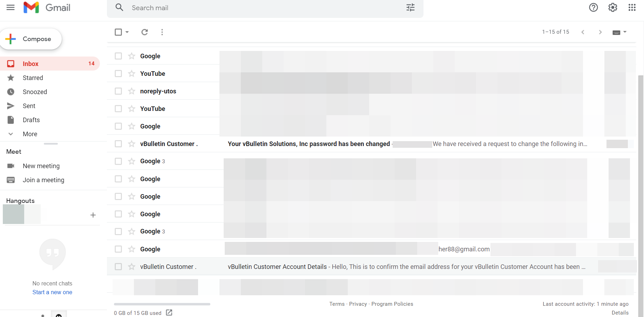Screen dimensions: 644x317
Task: Open the input tools dropdown arrow
Action: (625, 32)
